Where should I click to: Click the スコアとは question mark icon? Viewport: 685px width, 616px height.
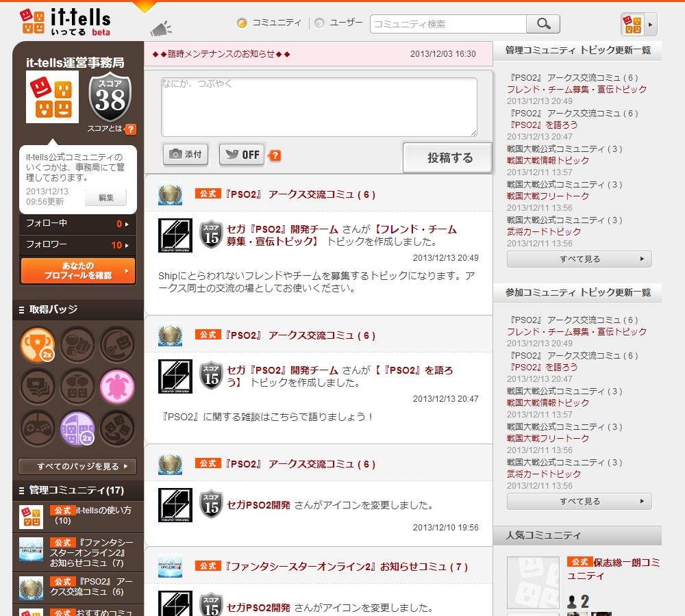pyautogui.click(x=130, y=129)
